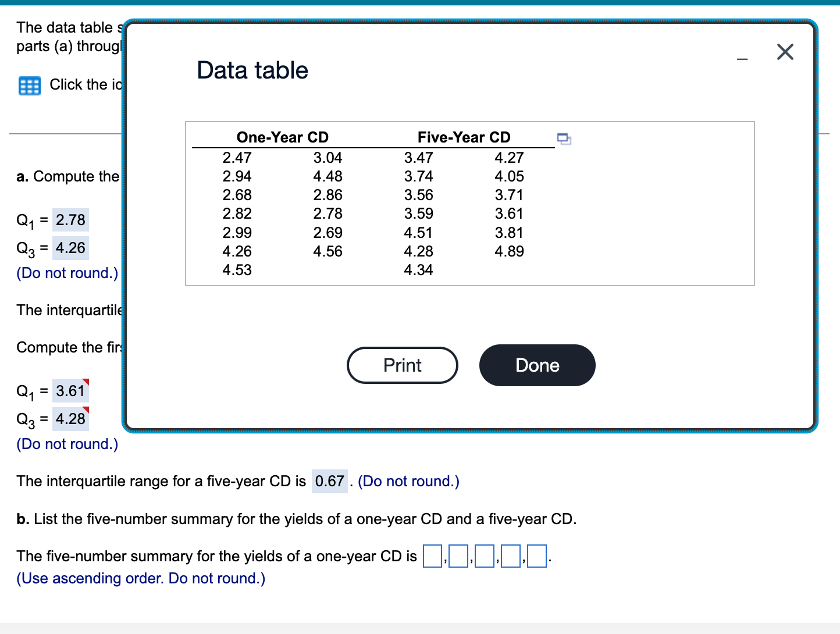Click the blue data table grid icon
This screenshot has height=634, width=840.
click(29, 86)
